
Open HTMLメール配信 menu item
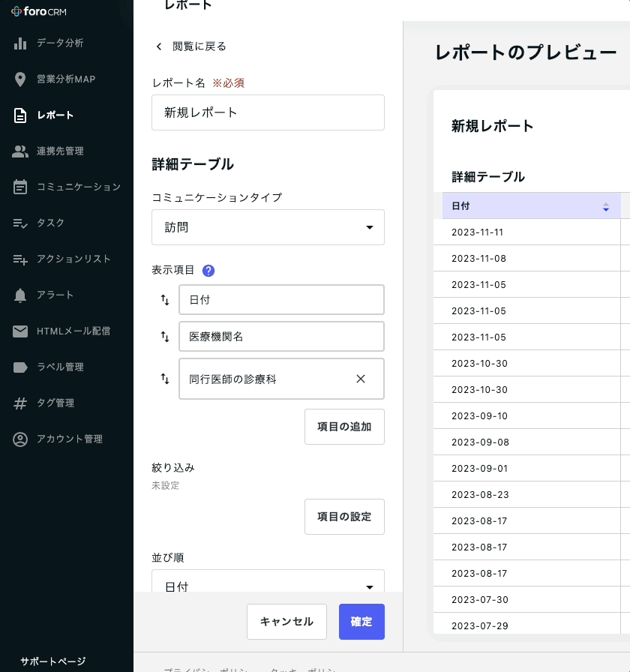[x=73, y=331]
